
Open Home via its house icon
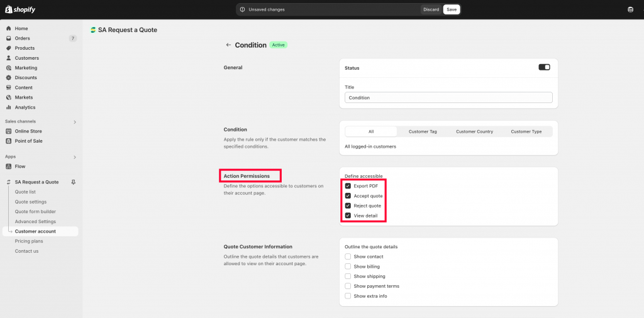9,28
